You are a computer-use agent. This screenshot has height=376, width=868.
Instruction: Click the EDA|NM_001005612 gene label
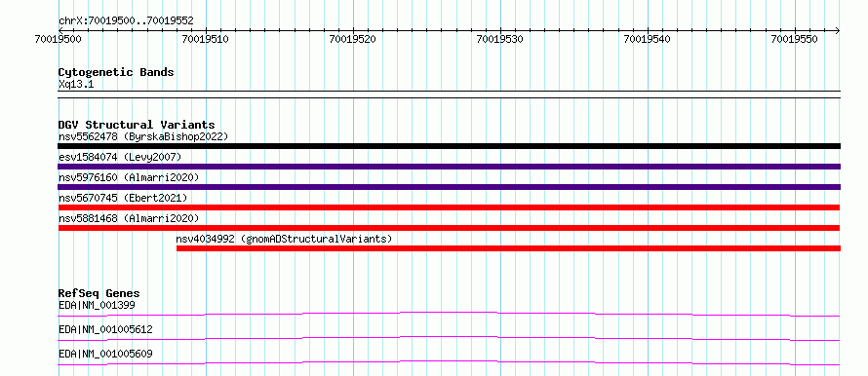105,329
